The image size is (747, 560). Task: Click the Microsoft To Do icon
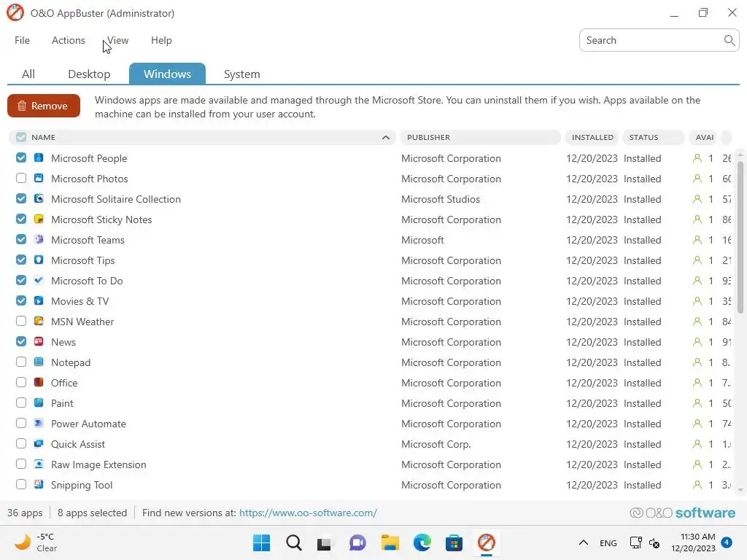coord(39,281)
